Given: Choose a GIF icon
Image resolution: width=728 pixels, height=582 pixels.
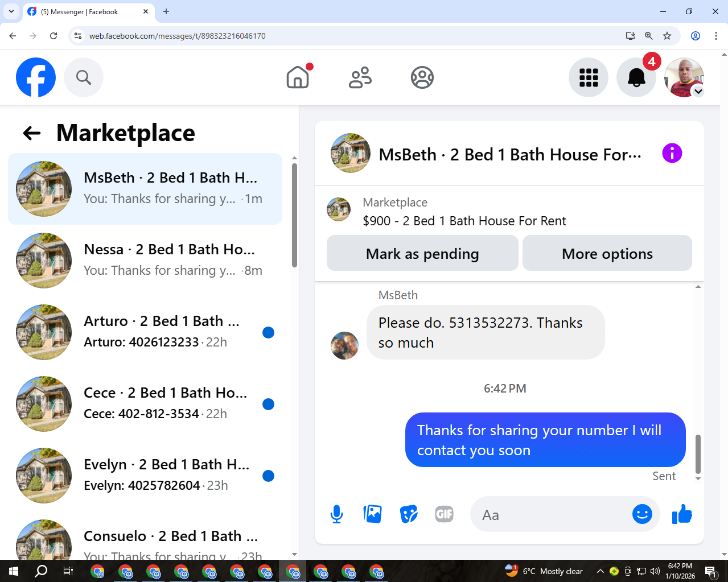Looking at the screenshot, I should coord(445,514).
